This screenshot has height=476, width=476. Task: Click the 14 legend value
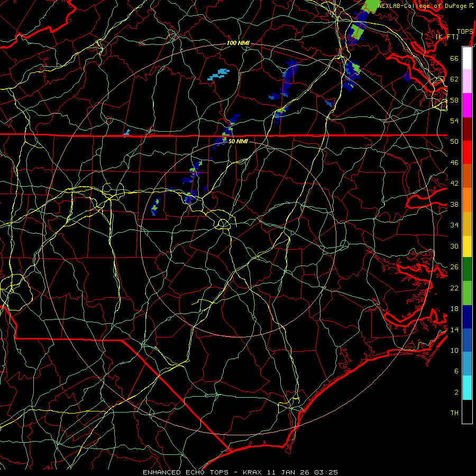pos(454,329)
